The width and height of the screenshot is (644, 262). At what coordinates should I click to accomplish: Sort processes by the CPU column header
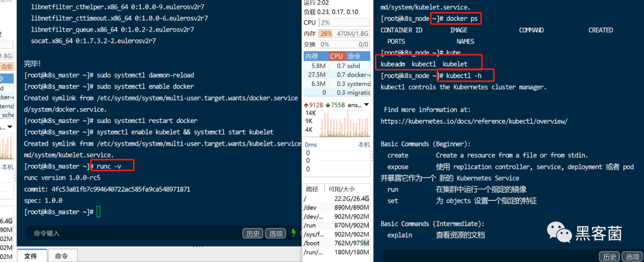click(x=336, y=56)
